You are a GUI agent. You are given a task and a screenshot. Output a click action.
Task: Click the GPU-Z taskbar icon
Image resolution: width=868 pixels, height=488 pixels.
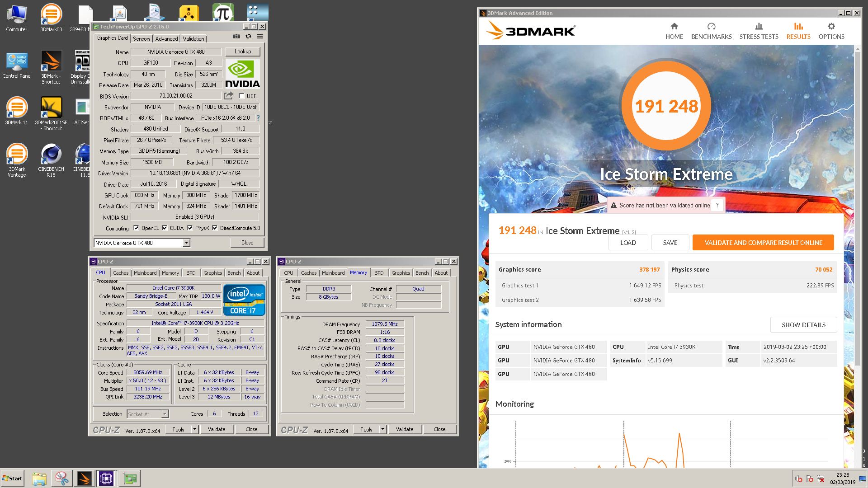[130, 479]
